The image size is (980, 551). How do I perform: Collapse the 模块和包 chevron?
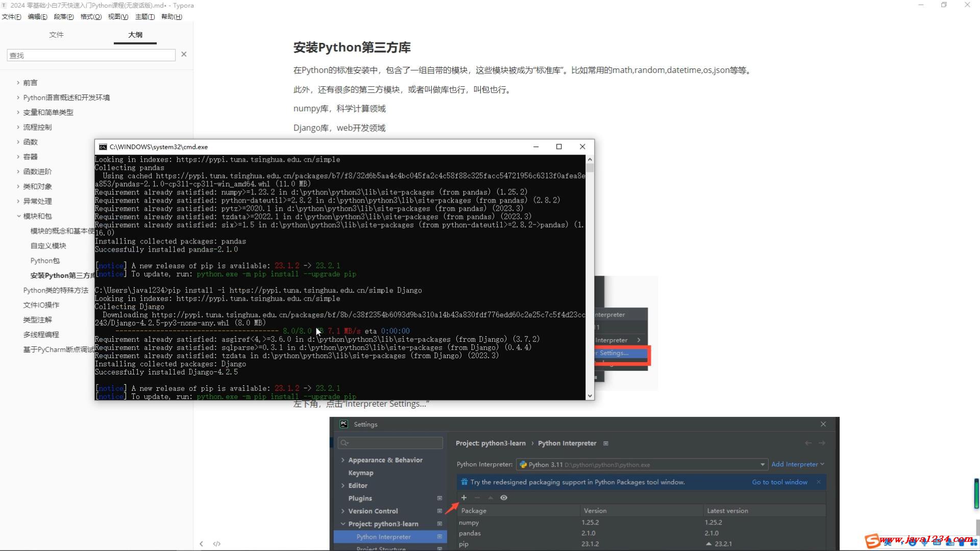(18, 216)
